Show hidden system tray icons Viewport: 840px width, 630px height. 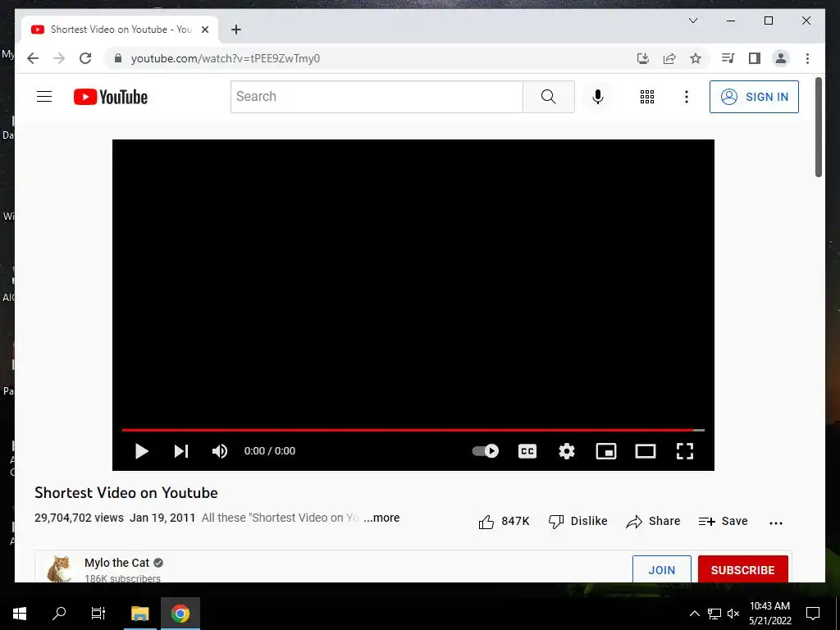coord(694,614)
